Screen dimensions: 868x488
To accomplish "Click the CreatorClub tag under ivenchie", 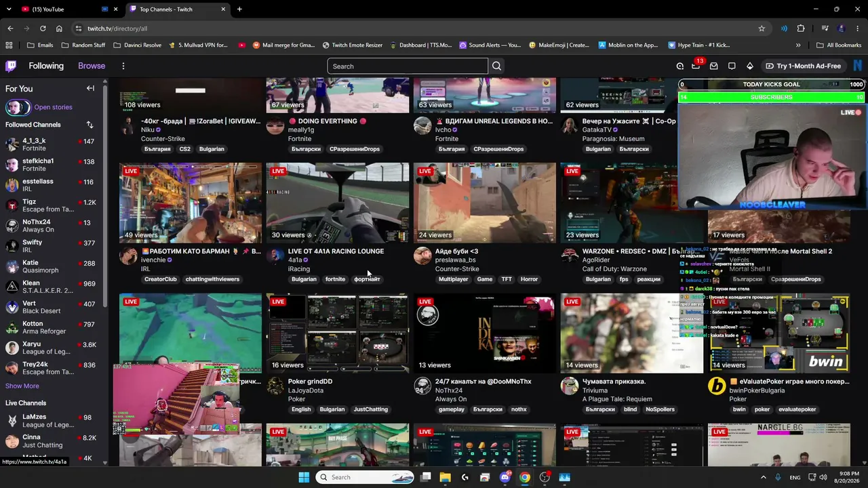I will [x=161, y=279].
